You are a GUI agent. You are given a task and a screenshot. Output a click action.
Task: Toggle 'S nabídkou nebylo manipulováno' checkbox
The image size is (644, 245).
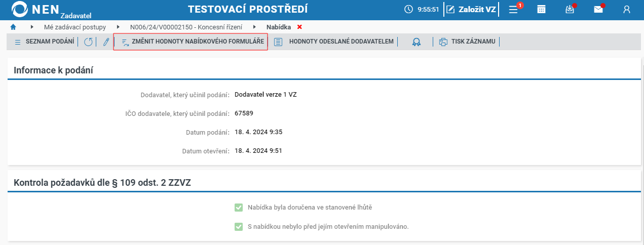pos(239,227)
